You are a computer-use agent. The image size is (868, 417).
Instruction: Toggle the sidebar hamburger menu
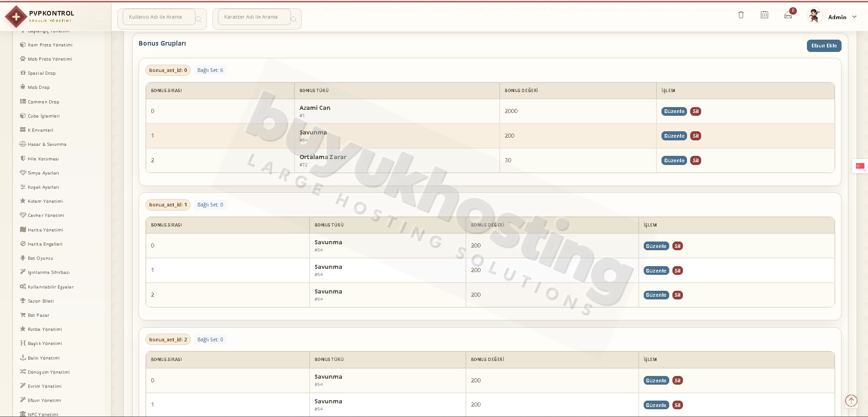point(100,16)
